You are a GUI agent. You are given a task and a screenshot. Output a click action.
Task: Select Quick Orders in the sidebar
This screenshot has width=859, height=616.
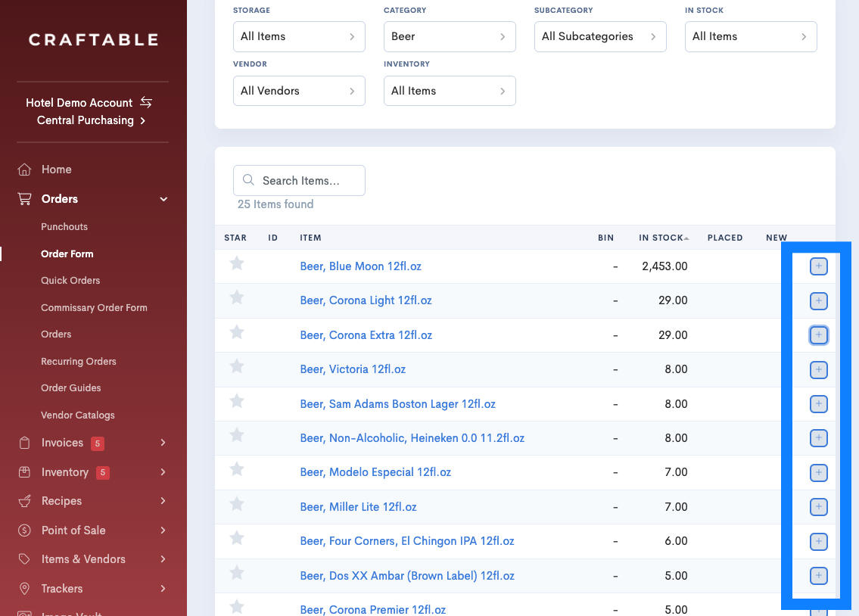(x=70, y=280)
